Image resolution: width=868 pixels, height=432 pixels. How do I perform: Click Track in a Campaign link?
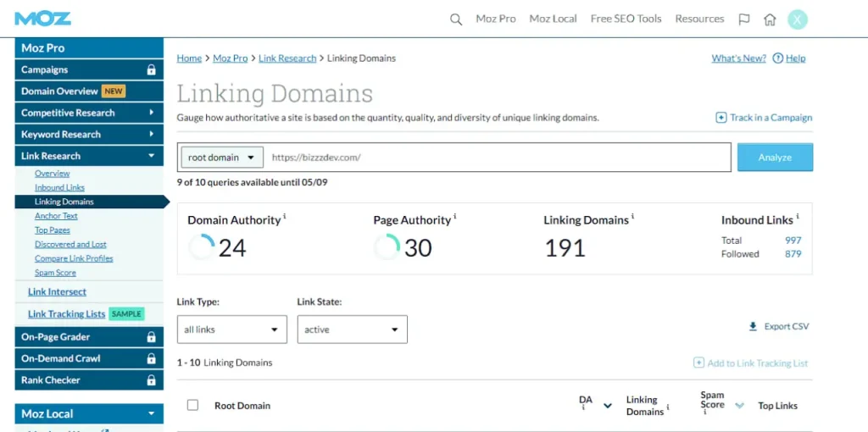click(771, 118)
